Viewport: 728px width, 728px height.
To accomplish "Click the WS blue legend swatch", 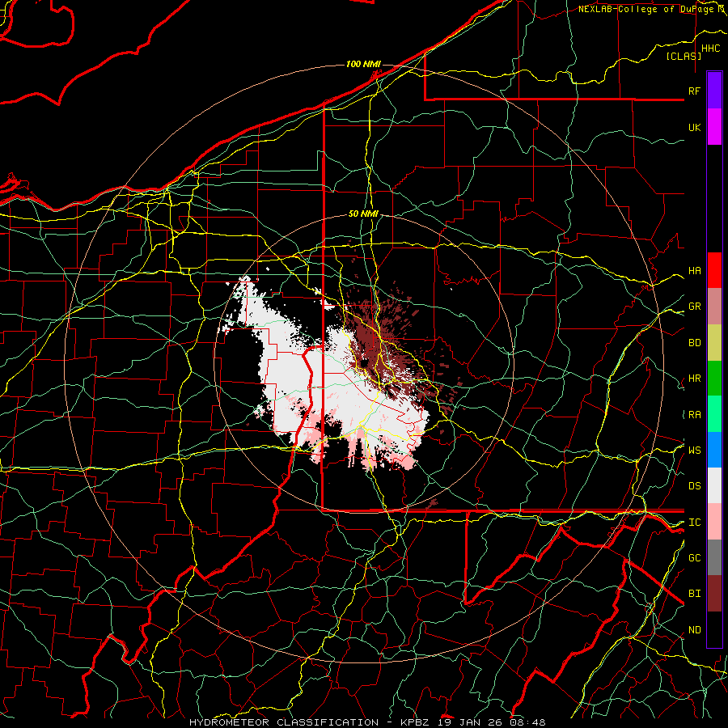I will tap(714, 450).
